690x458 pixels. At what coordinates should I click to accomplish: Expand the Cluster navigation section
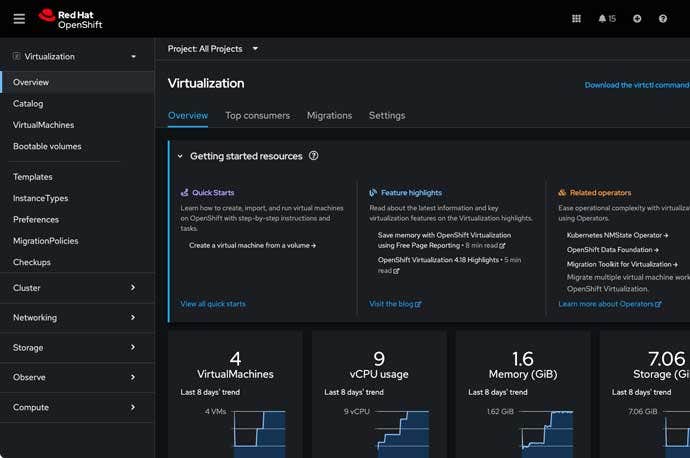click(77, 288)
